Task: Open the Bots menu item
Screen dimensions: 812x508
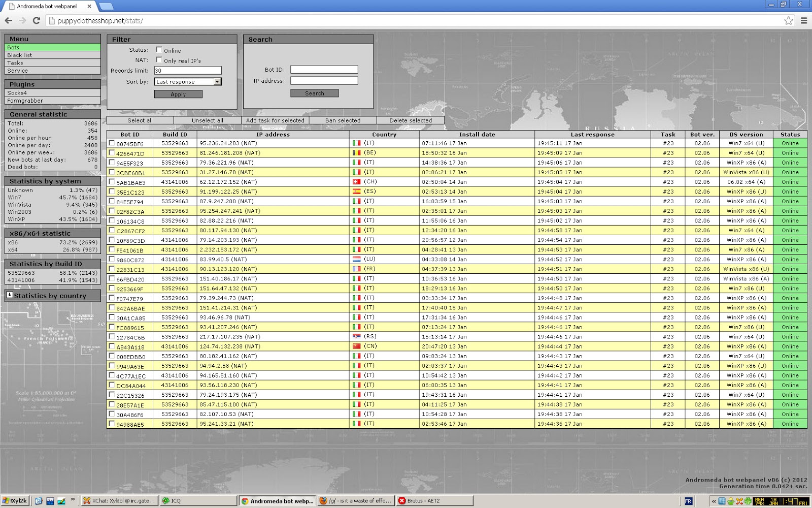Action: [x=53, y=47]
